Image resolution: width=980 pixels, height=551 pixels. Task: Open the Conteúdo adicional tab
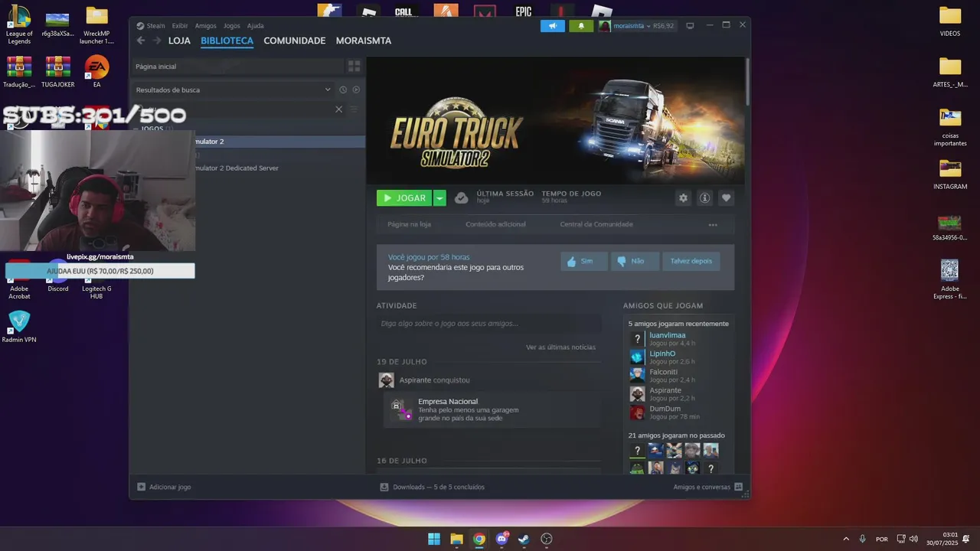(495, 224)
